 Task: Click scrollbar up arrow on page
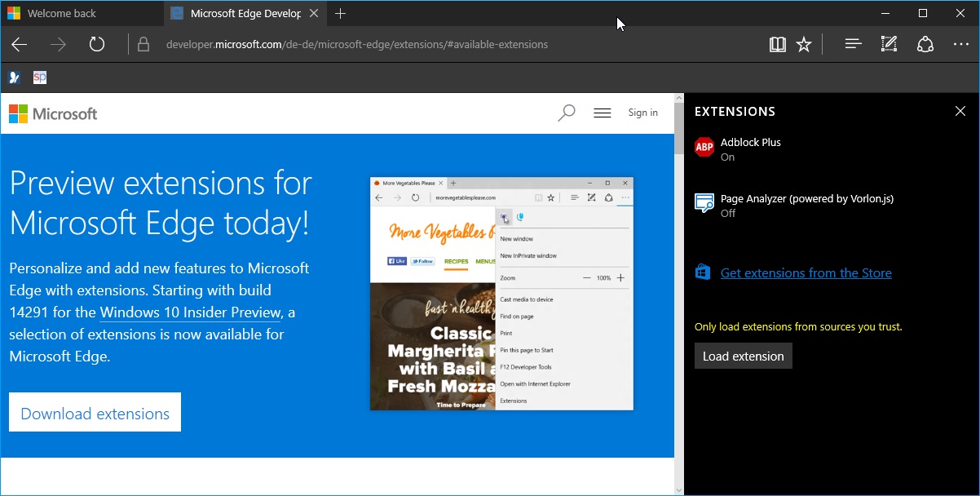[x=679, y=98]
